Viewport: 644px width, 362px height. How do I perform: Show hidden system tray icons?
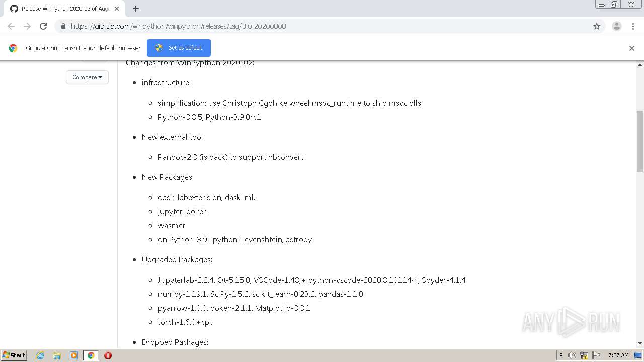click(561, 355)
